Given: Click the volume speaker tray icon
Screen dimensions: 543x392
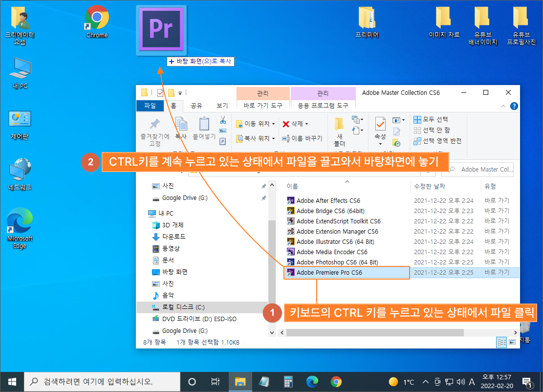Looking at the screenshot, I should click(460, 382).
